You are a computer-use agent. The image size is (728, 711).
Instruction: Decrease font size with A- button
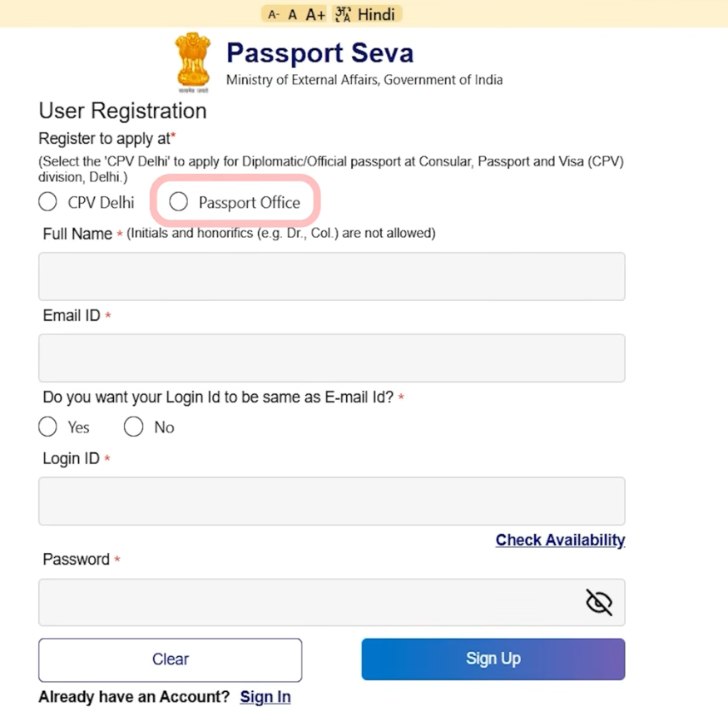[273, 14]
